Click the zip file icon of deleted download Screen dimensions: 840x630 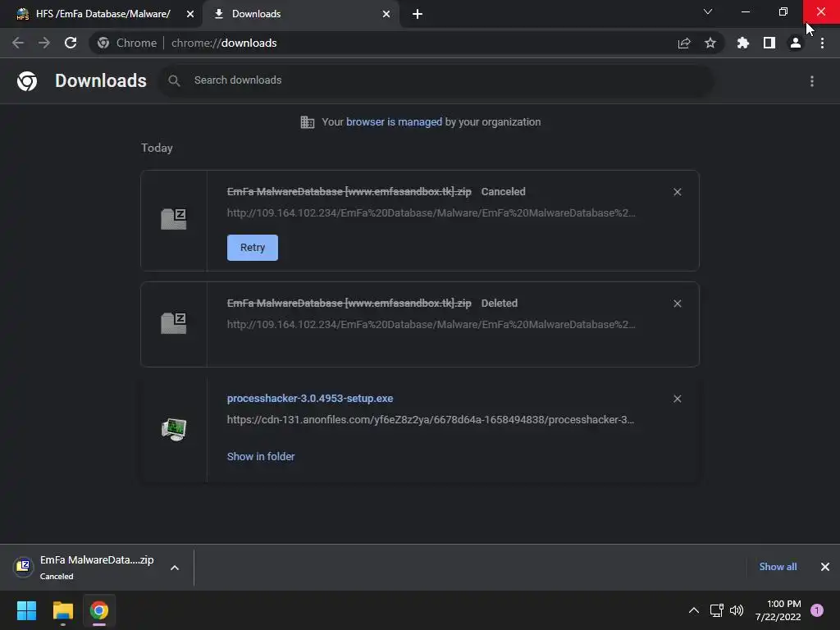click(174, 323)
